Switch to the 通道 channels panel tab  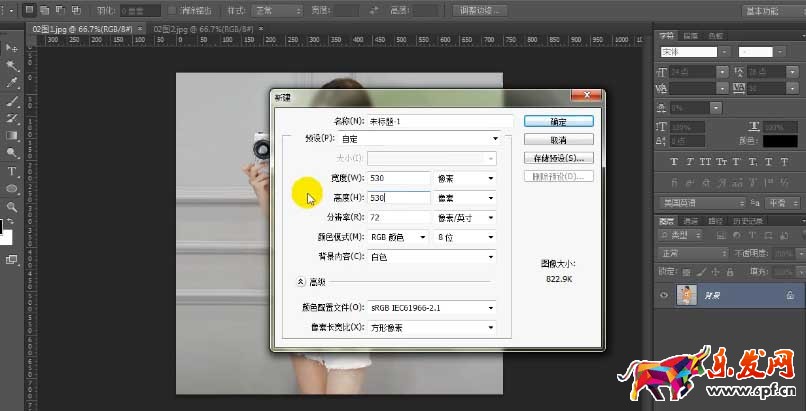[691, 221]
